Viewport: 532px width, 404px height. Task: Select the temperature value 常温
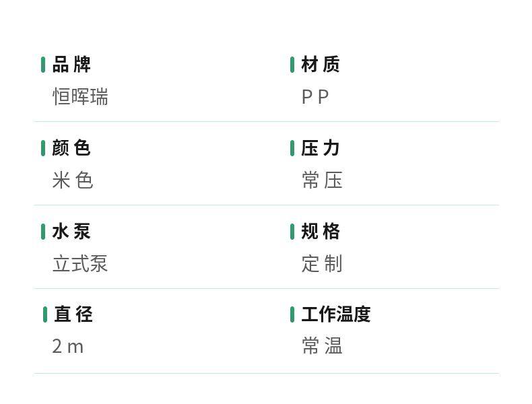tap(322, 346)
